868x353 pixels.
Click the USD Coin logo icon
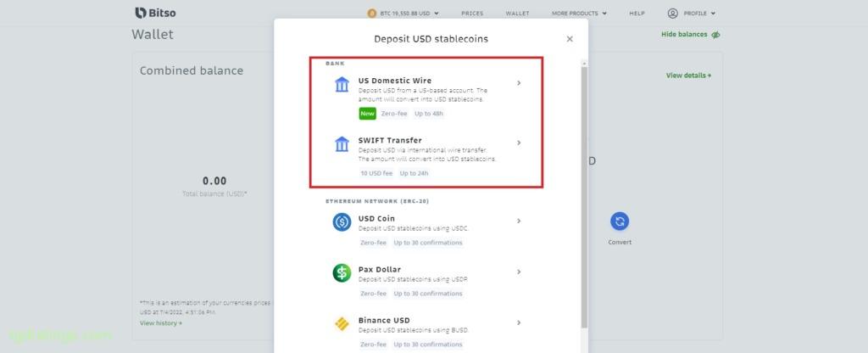tap(342, 222)
